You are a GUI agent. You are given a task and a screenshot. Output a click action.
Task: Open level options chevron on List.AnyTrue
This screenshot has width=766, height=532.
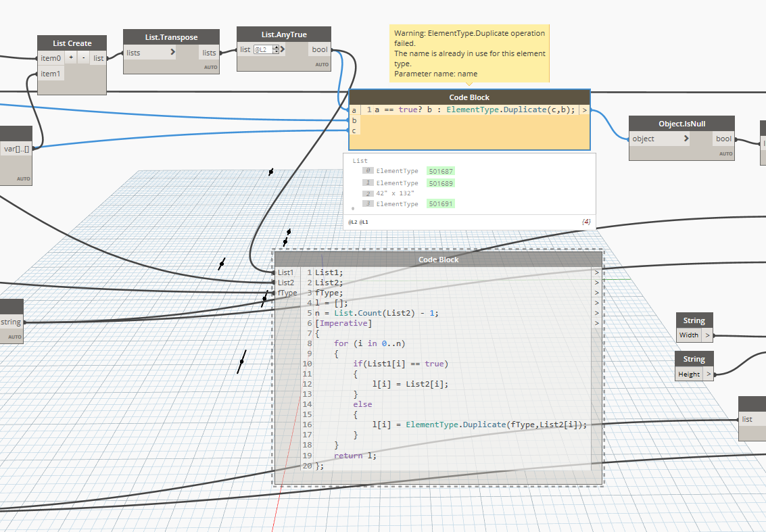(283, 49)
